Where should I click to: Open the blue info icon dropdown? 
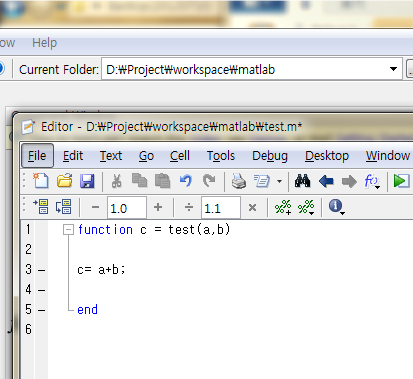pos(336,207)
